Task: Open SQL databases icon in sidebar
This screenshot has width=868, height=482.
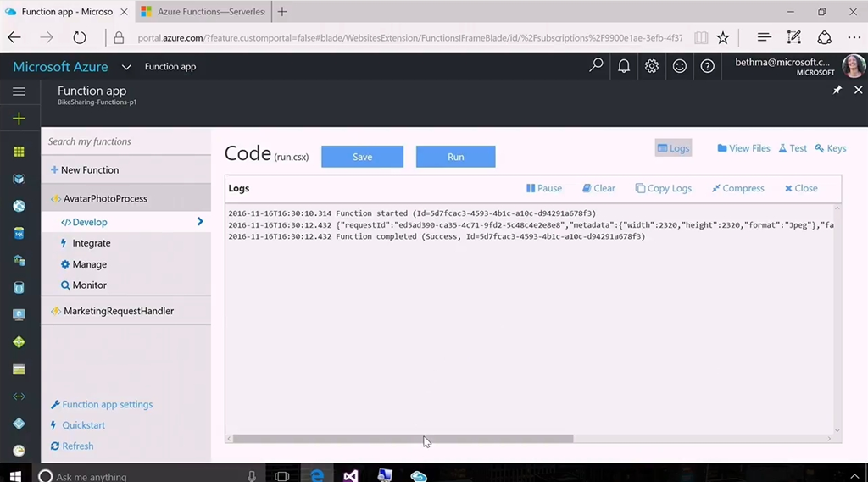Action: 19,233
